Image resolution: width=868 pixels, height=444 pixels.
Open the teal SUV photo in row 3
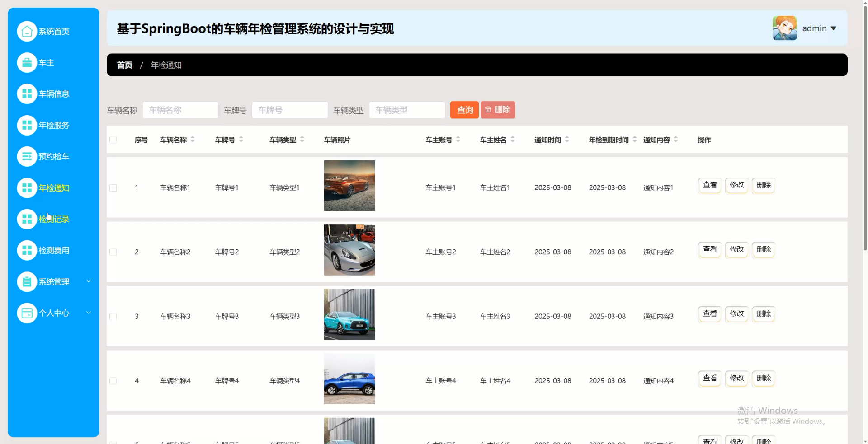point(349,314)
